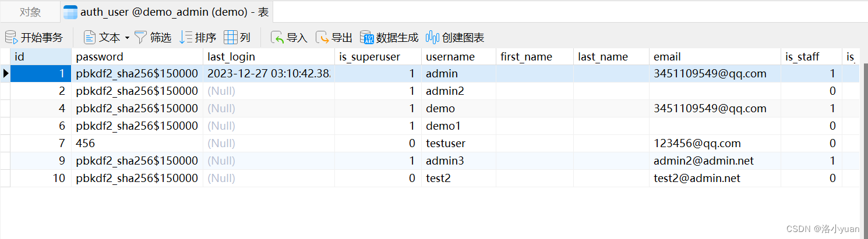Screen dimensions: 868x239
Task: Select the email cell 123456@qq.com
Action: click(x=715, y=143)
